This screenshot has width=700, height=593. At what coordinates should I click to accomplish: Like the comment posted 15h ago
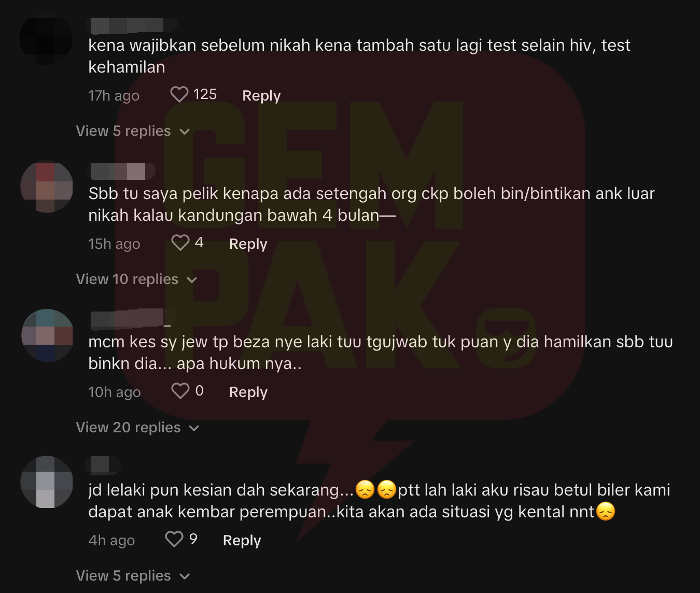point(180,243)
